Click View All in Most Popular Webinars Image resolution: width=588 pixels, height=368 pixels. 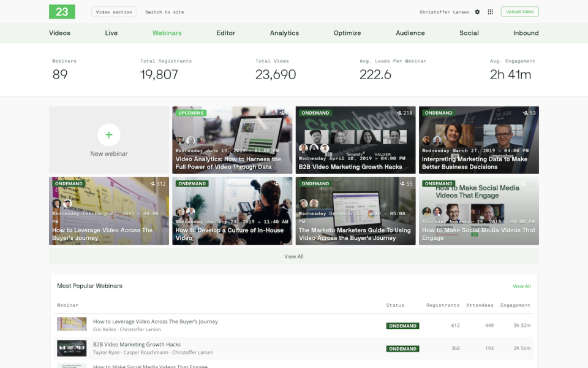click(x=521, y=286)
